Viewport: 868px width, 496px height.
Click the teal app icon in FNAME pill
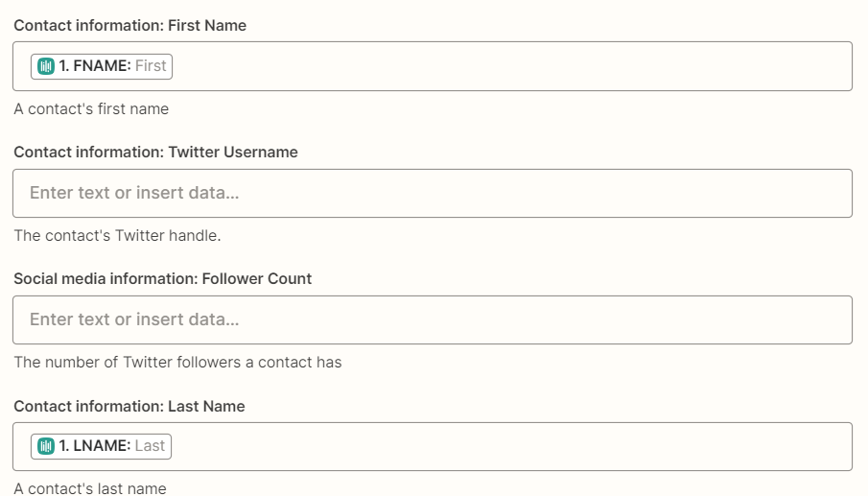pyautogui.click(x=46, y=66)
